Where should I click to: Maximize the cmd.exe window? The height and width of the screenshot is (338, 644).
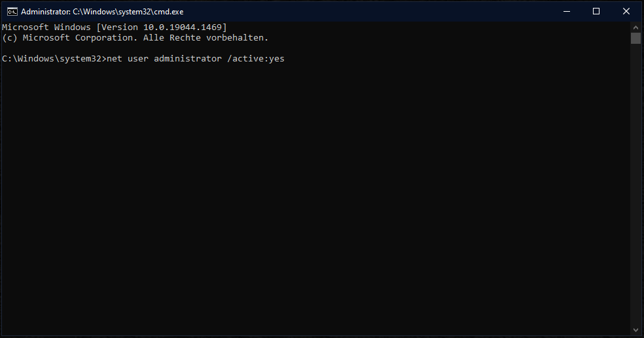596,11
